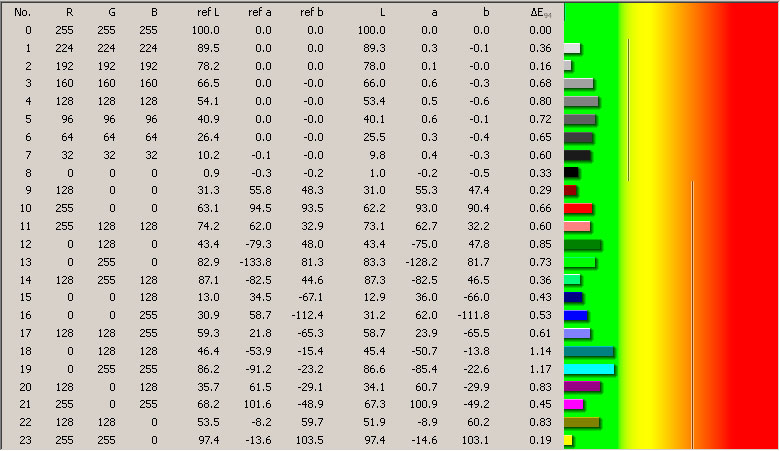The image size is (780, 451).
Task: Click ΔE value 0.16 in row 2
Action: [540, 66]
